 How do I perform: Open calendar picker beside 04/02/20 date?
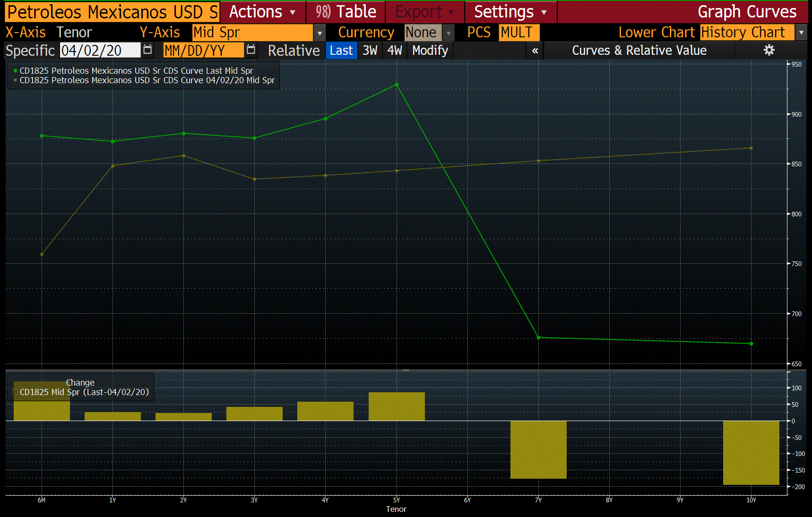(147, 50)
